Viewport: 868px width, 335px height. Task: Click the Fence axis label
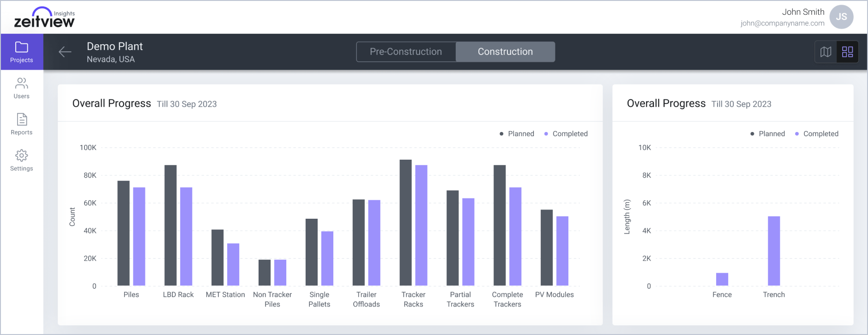coord(722,294)
